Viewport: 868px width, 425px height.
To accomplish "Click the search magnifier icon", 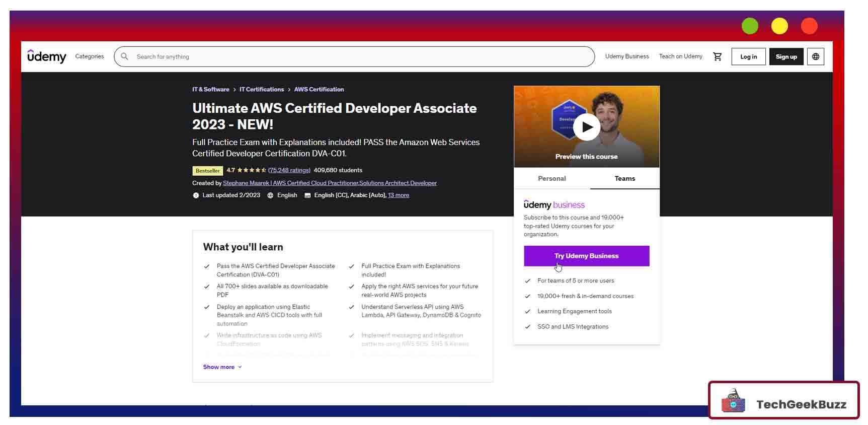I will 124,56.
